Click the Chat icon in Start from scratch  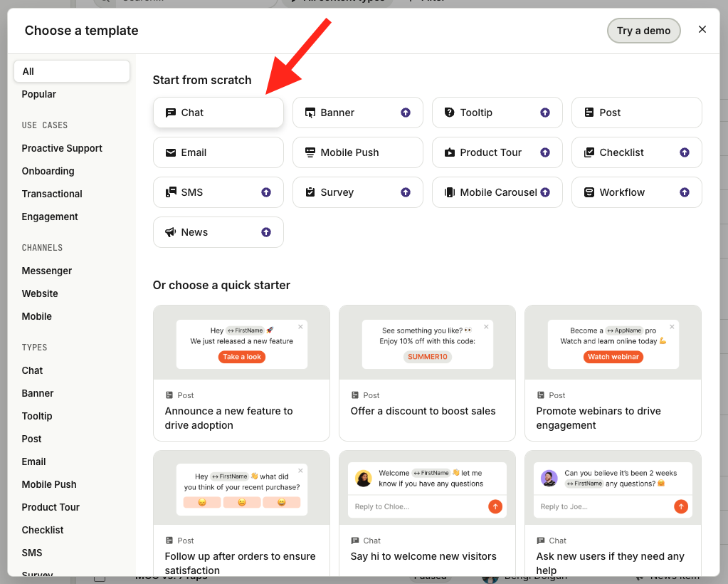(x=171, y=113)
